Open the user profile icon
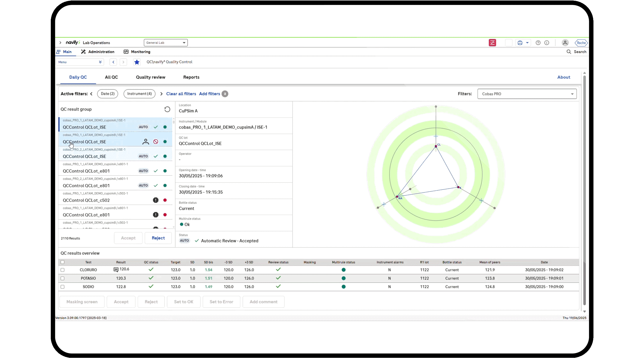 tap(565, 43)
